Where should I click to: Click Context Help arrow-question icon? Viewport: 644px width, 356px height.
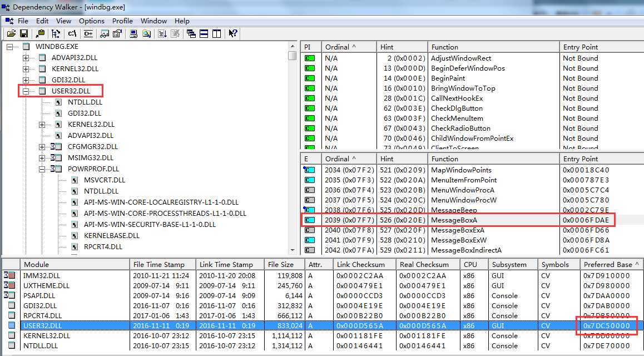pos(233,34)
